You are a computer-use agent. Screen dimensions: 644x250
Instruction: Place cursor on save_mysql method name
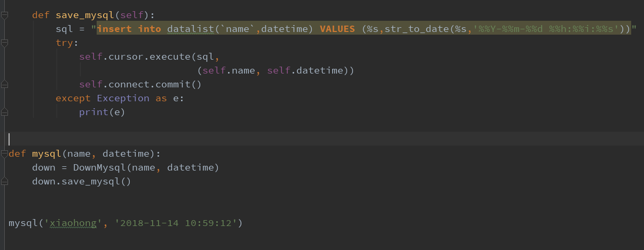(x=84, y=15)
